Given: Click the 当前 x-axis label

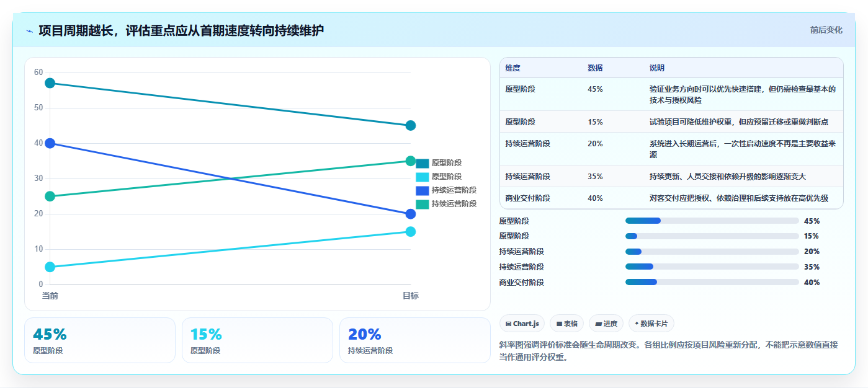Looking at the screenshot, I should click(x=50, y=296).
